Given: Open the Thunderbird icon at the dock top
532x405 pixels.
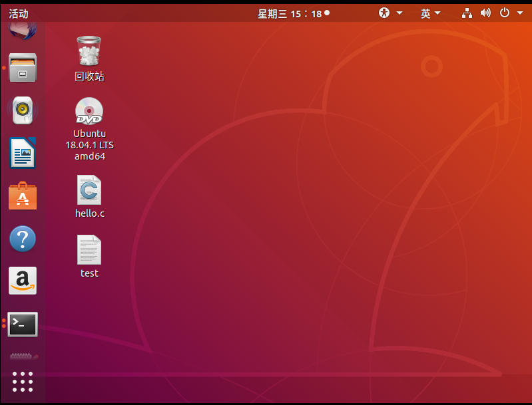Looking at the screenshot, I should [x=23, y=31].
